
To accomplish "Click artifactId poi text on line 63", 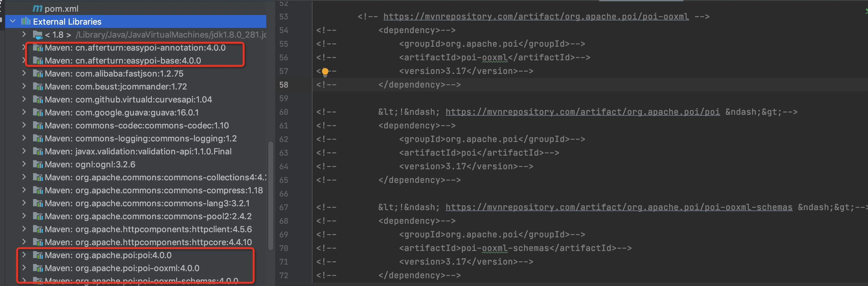I will click(469, 153).
